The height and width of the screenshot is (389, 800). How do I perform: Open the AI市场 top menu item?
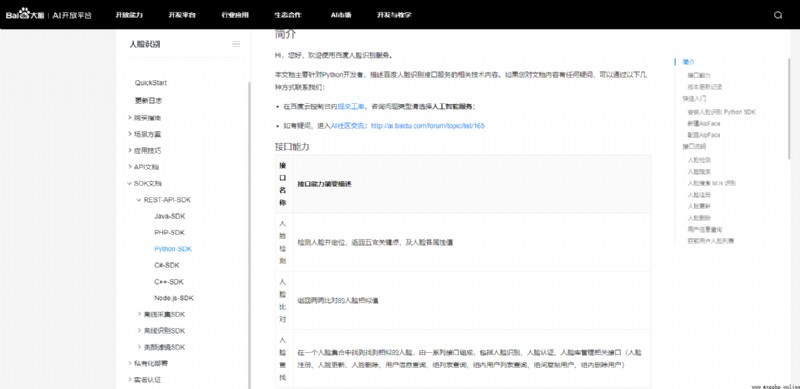coord(341,15)
